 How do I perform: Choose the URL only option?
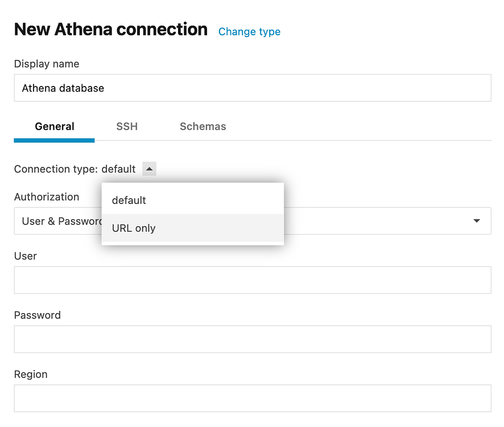click(x=192, y=228)
